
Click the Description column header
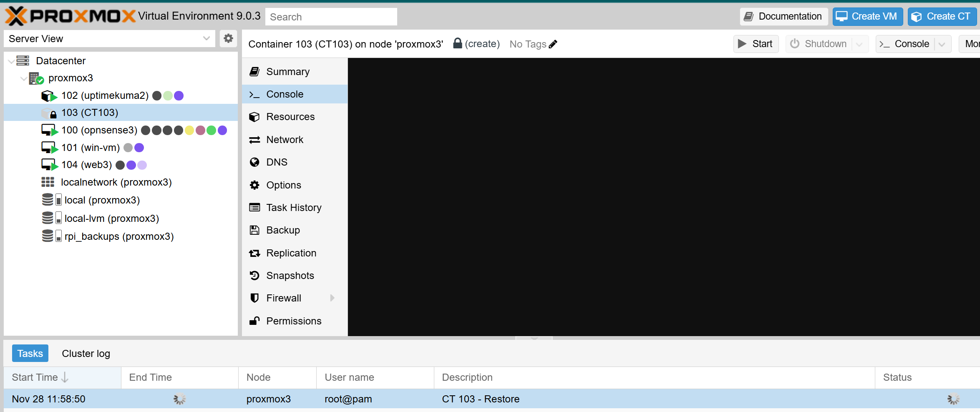(x=655, y=377)
